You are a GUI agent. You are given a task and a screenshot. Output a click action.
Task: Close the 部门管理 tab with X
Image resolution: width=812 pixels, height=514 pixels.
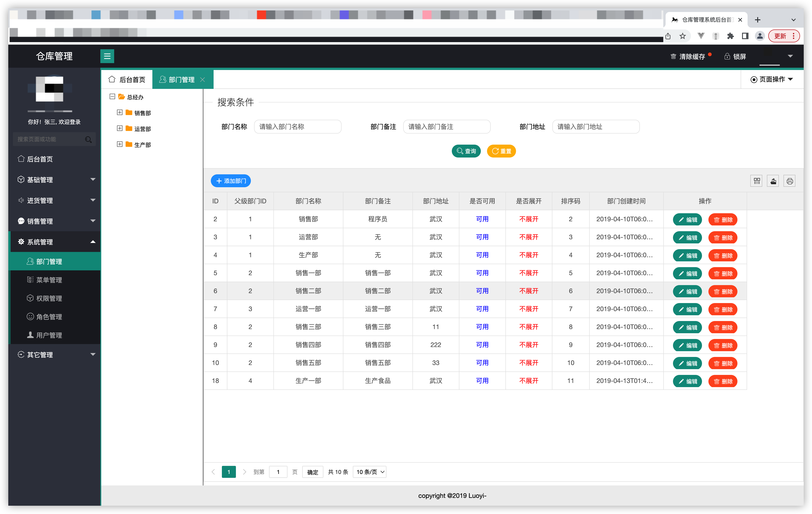pyautogui.click(x=203, y=80)
